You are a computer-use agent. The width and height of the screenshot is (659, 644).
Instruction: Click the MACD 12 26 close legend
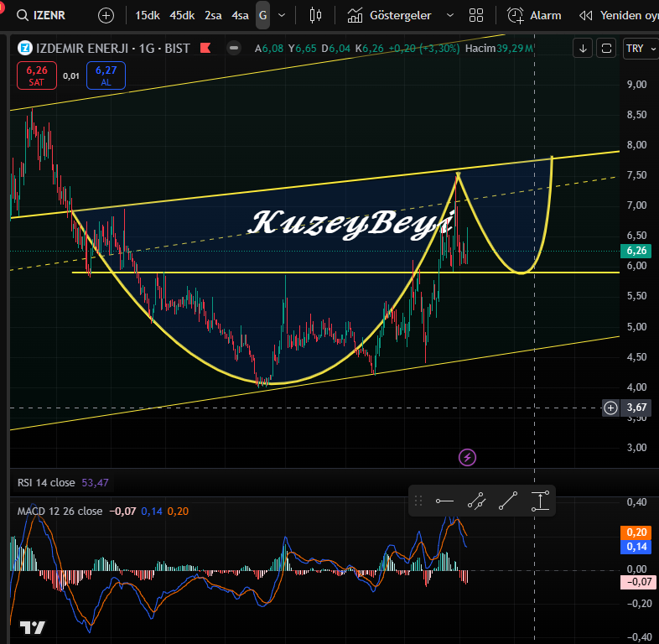(60, 512)
